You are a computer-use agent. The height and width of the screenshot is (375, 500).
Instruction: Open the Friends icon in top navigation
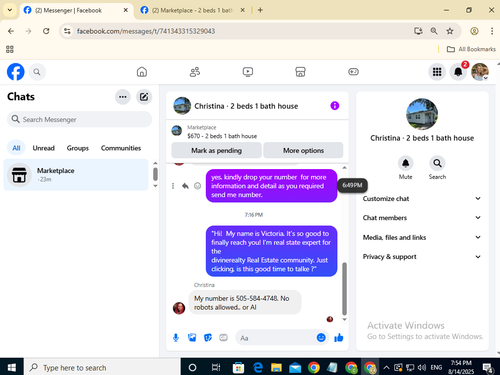(195, 72)
